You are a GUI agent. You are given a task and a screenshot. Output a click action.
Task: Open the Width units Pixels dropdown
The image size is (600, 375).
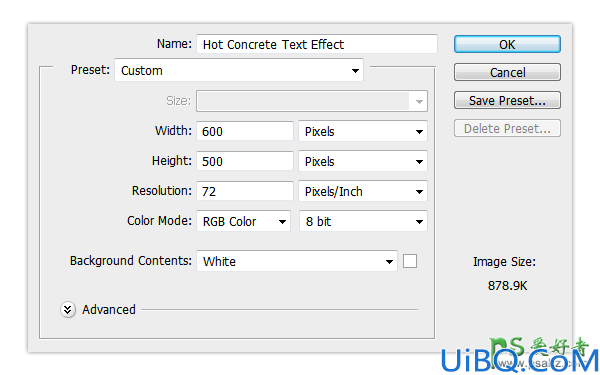tap(363, 132)
